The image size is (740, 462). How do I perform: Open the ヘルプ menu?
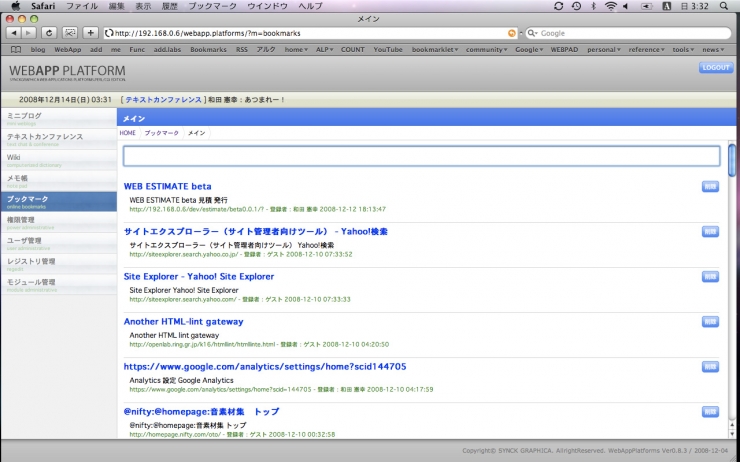click(x=310, y=6)
